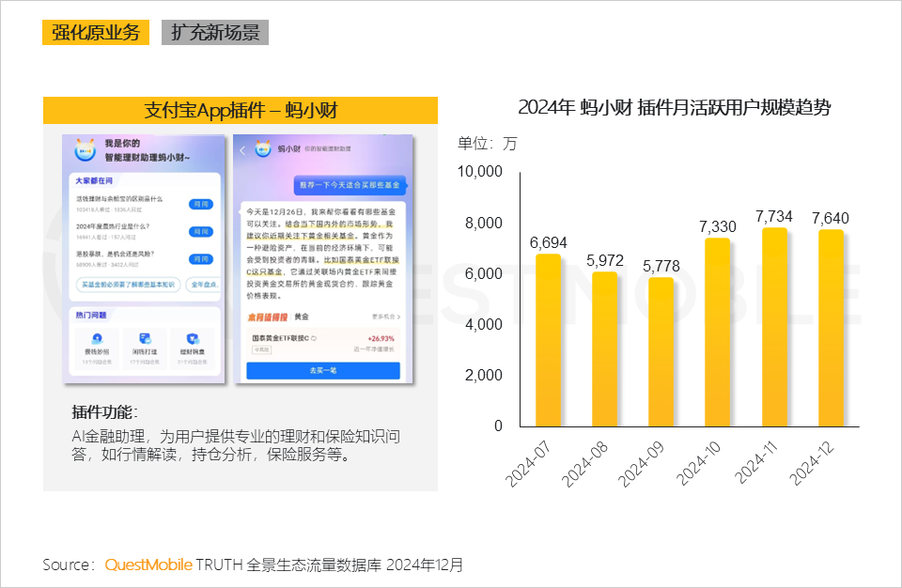Open the 攒钱妙招 topic icon
Viewport: 902px width, 588px height.
coord(97,338)
